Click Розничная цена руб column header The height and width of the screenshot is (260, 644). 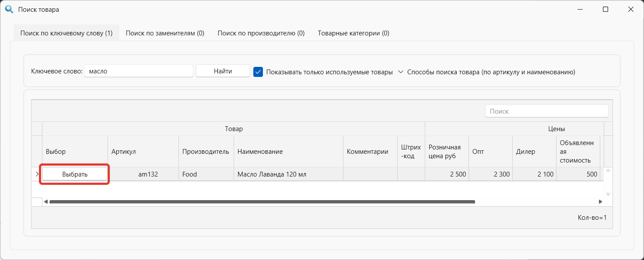(x=447, y=152)
